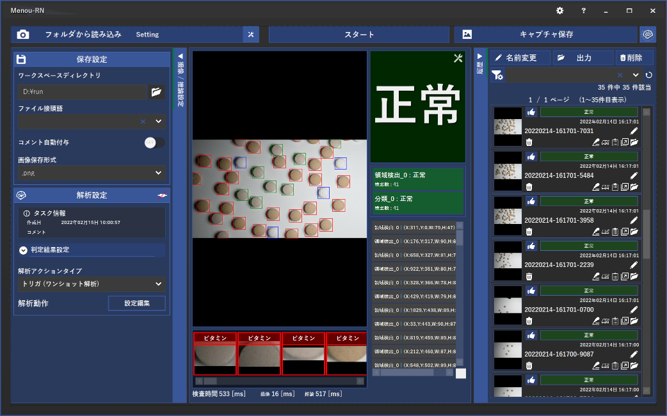Viewport: 667px width, 416px height.
Task: Collapse the left settings panel with the arrow
Action: pos(180,56)
